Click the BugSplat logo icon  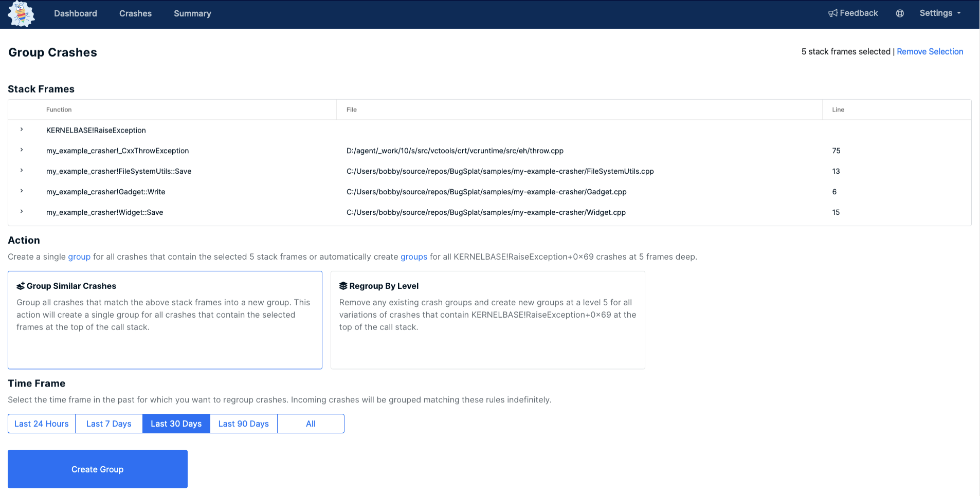[x=21, y=14]
